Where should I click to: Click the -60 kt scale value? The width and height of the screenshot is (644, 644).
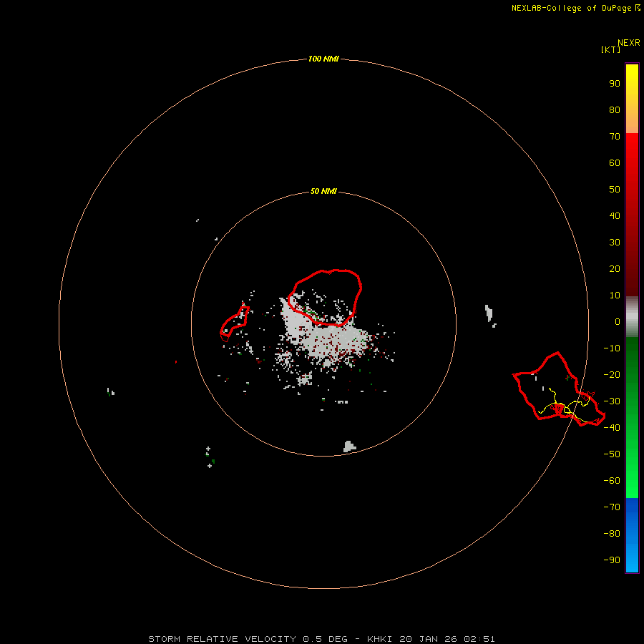(612, 481)
